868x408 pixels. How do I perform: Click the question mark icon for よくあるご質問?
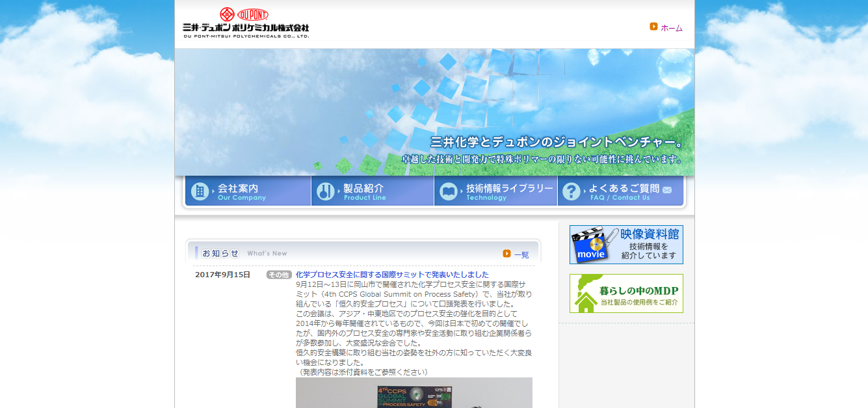point(571,191)
